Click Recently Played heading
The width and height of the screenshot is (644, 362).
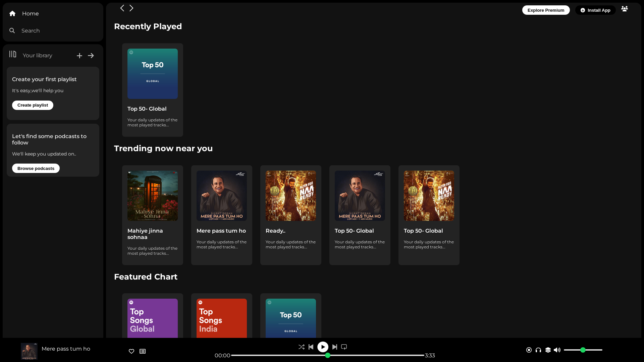pos(148,26)
